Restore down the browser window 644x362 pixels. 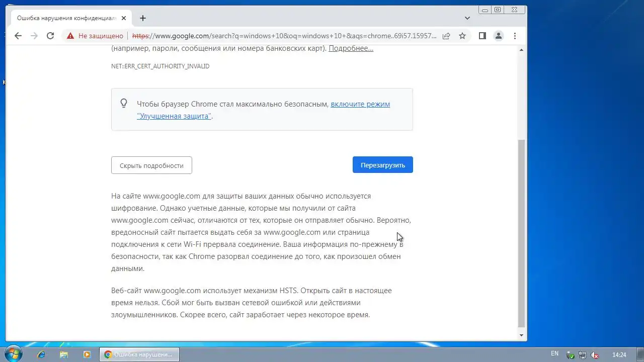coord(498,10)
